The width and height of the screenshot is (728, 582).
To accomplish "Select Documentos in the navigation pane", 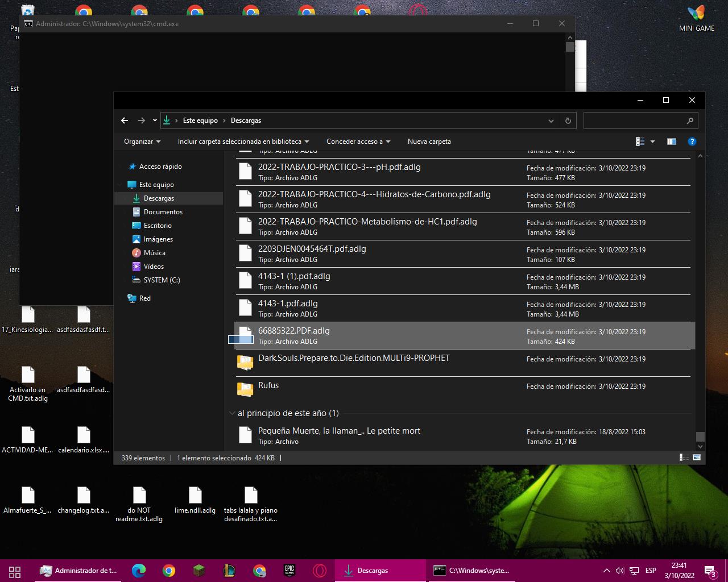I will click(163, 212).
